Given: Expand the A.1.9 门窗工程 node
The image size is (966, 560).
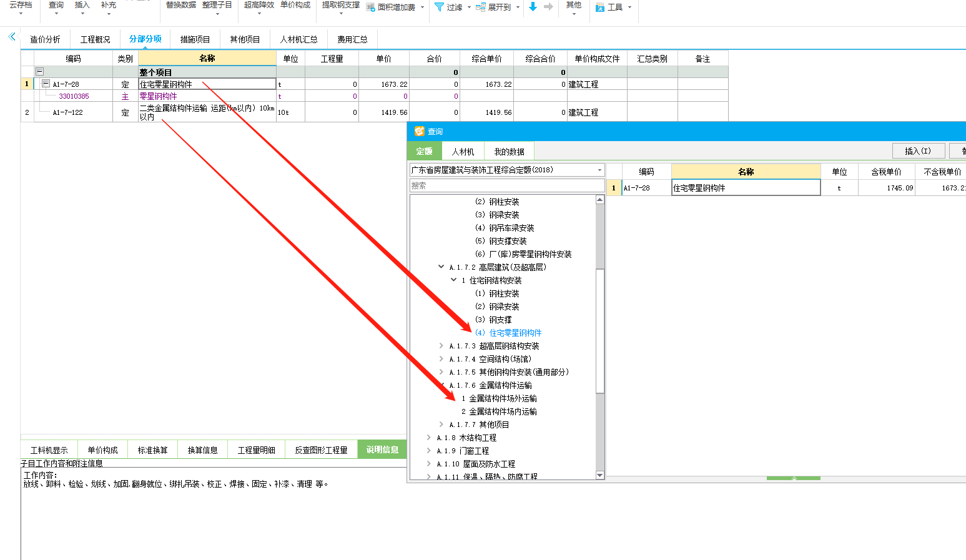Looking at the screenshot, I should point(429,451).
